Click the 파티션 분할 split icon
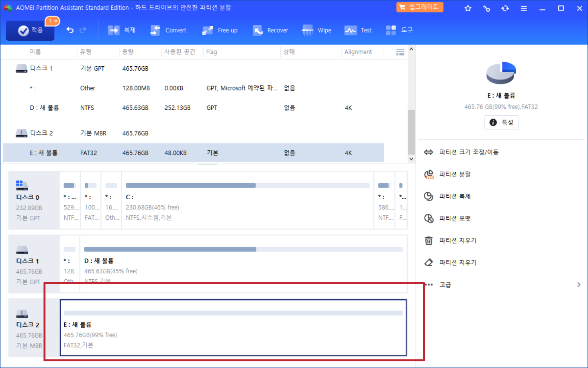 tap(428, 174)
